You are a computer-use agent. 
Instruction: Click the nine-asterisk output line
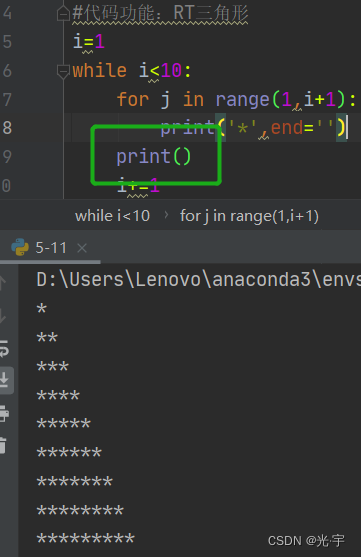(x=86, y=539)
